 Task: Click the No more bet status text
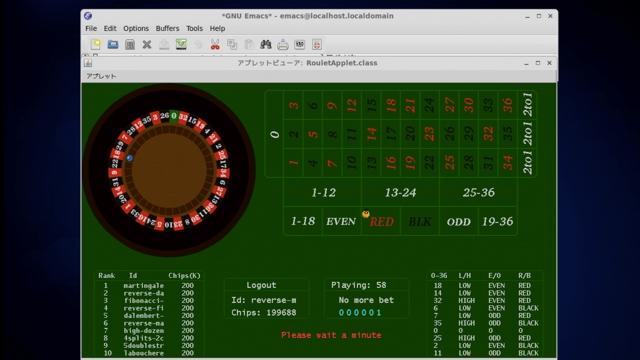click(366, 300)
